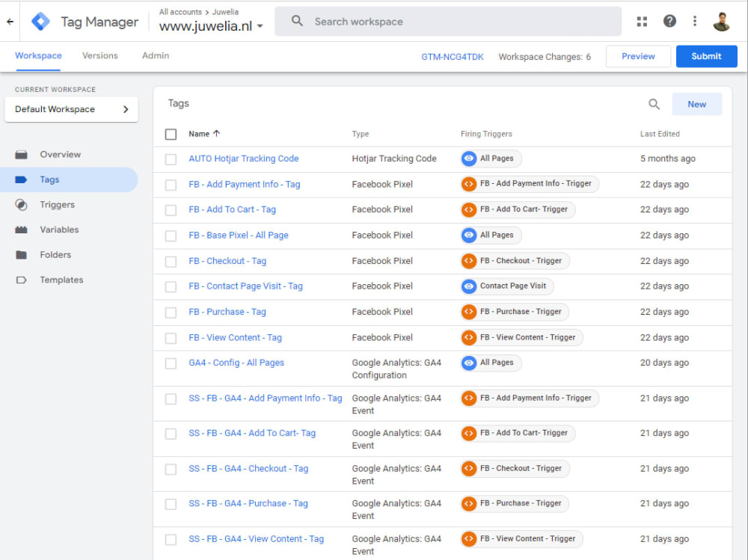Click the sort arrow next to Name

click(217, 134)
